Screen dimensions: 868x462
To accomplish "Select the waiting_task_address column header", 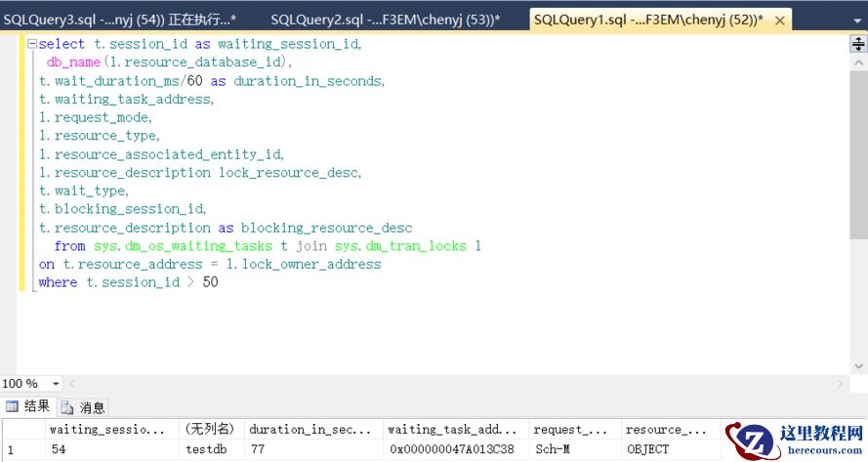I will click(452, 429).
